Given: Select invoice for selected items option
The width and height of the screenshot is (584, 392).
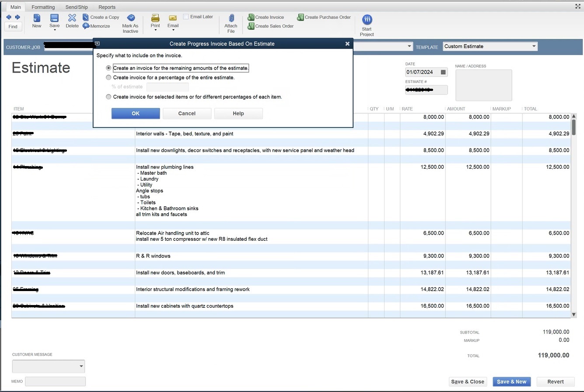Looking at the screenshot, I should [x=108, y=97].
